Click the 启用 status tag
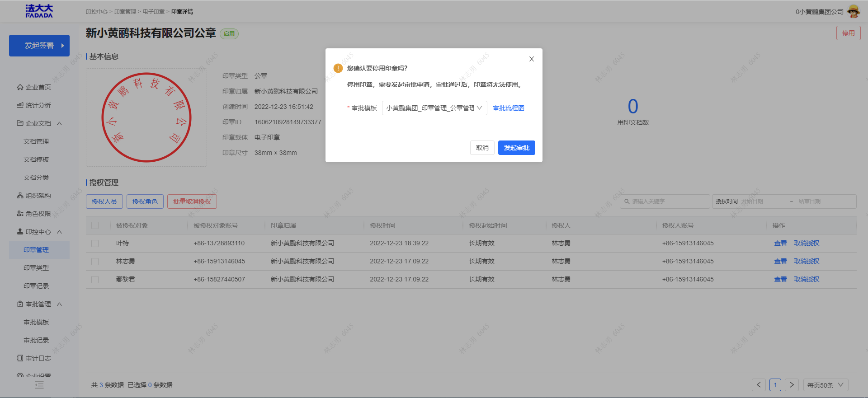868x398 pixels. point(229,34)
